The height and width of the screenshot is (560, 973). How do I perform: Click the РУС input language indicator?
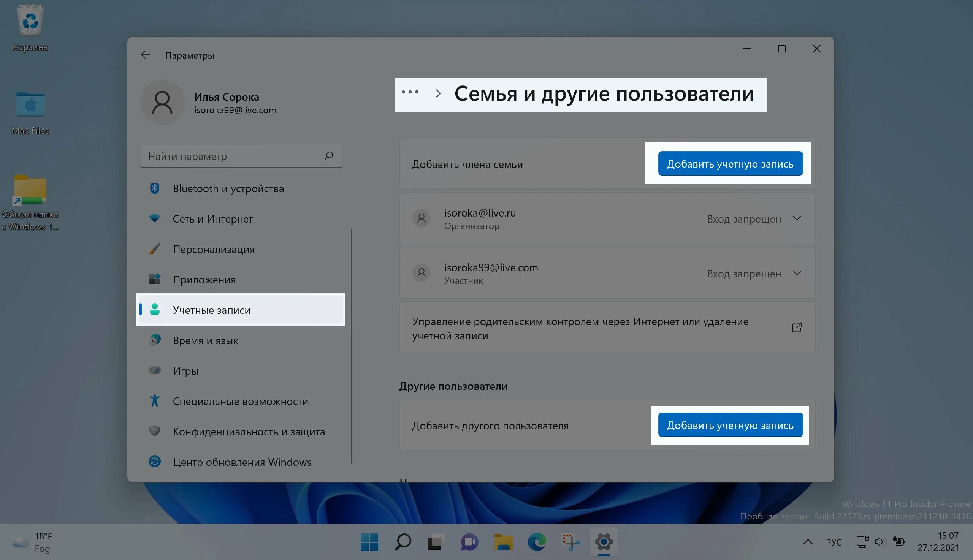click(x=834, y=542)
